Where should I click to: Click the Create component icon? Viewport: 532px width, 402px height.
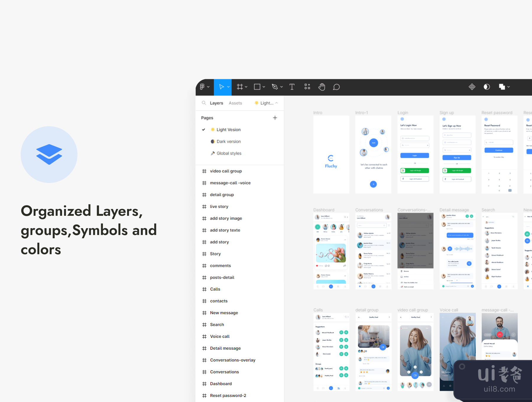pos(472,87)
